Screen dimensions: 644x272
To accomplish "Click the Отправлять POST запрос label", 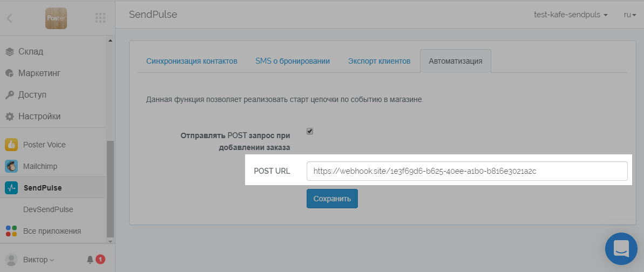I will point(235,141).
